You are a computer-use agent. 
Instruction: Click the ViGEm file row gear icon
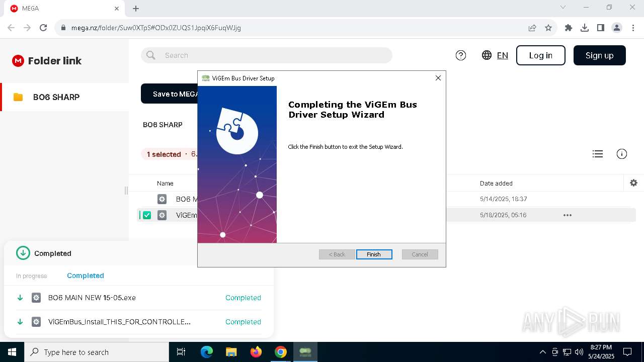(162, 215)
